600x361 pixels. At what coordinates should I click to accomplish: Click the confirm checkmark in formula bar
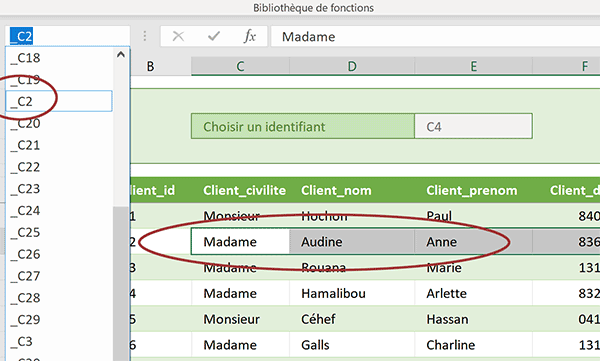coord(214,36)
